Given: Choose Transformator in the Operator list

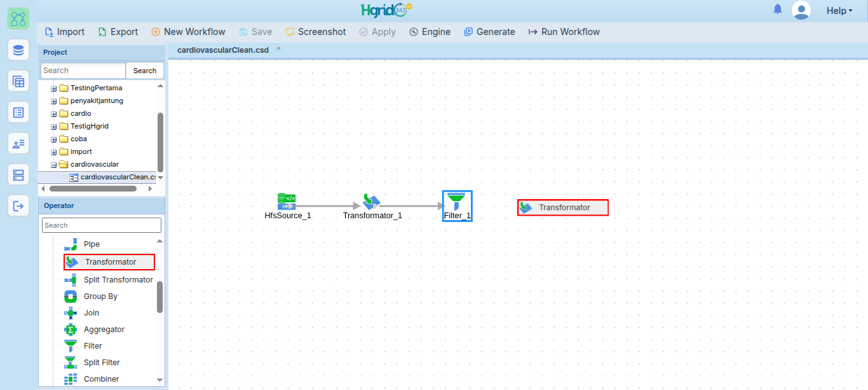Looking at the screenshot, I should pos(109,262).
